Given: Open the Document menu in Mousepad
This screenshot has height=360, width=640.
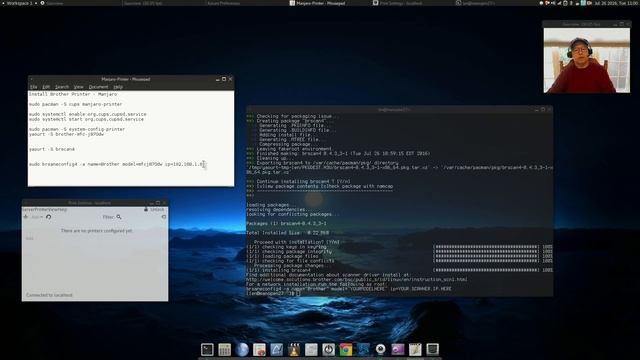Looking at the screenshot, I should tap(98, 87).
